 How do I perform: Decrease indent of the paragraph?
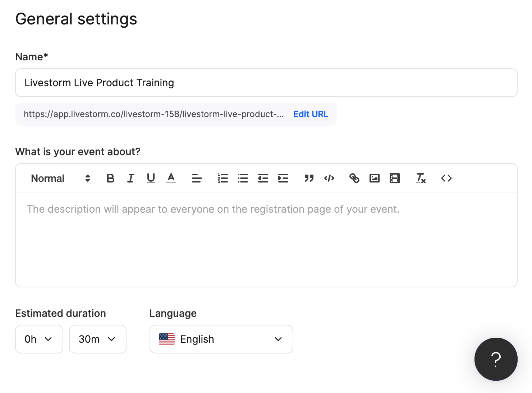click(x=263, y=178)
